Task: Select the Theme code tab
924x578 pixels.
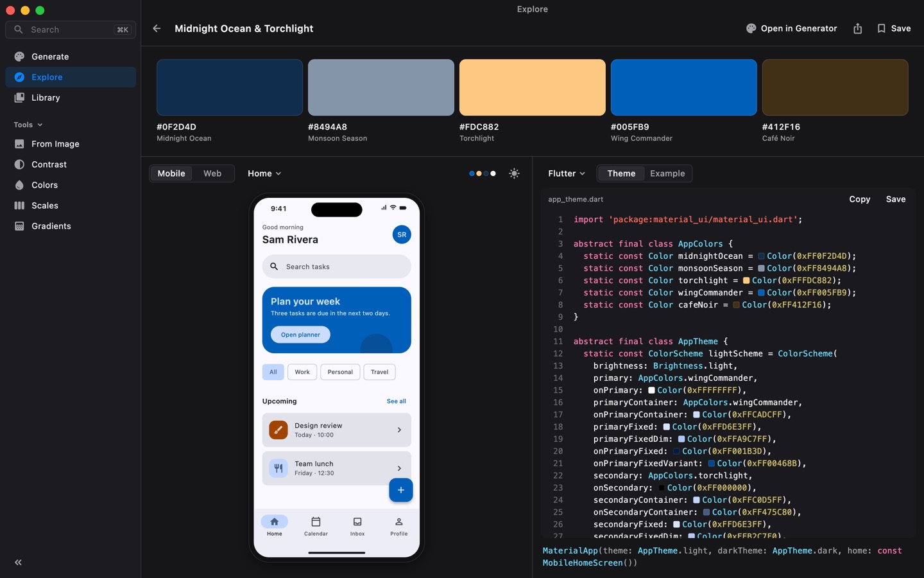Action: coord(621,173)
